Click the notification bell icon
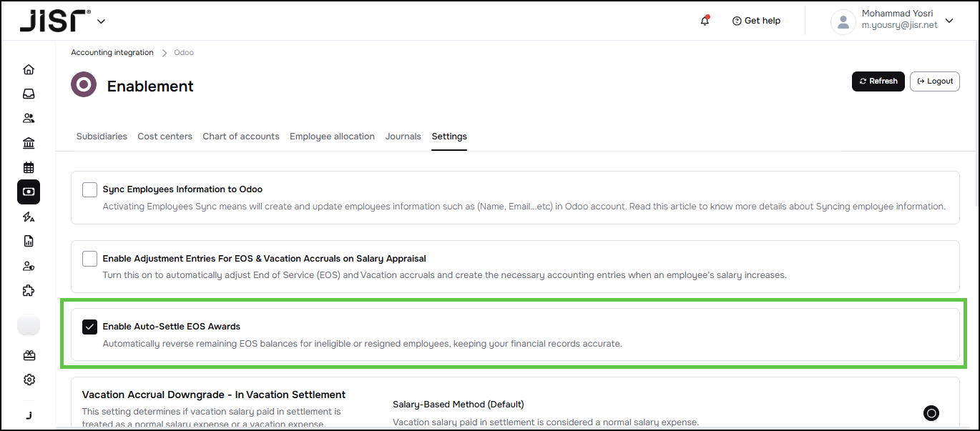980x431 pixels. click(705, 21)
